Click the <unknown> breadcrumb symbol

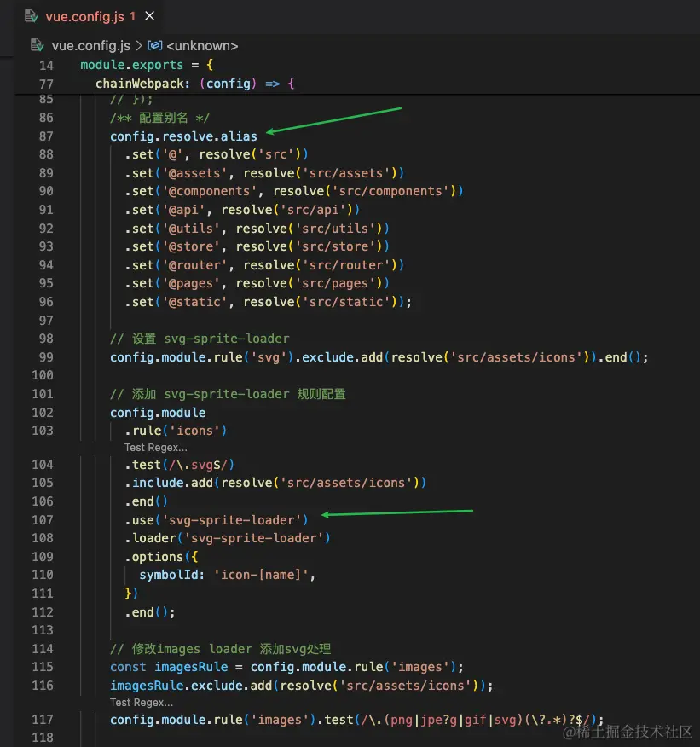[202, 46]
